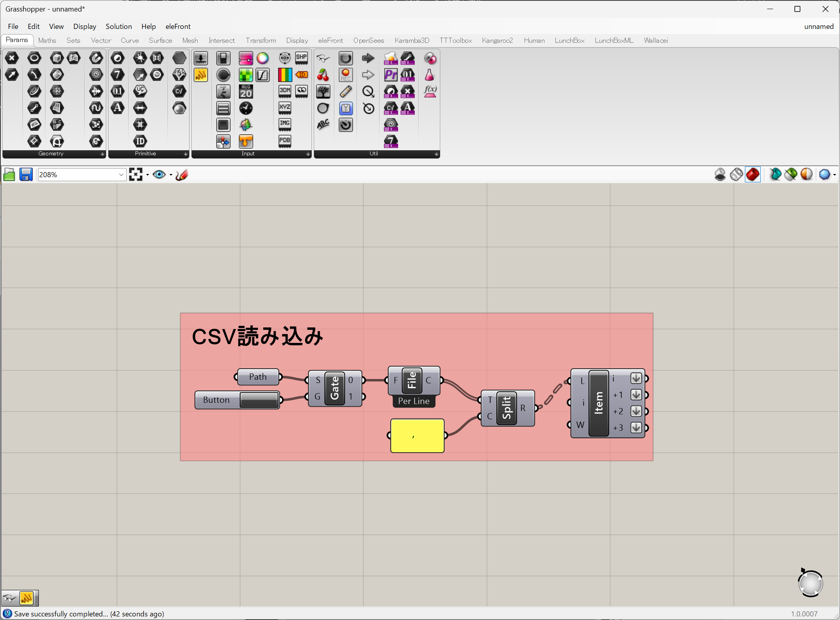This screenshot has height=620, width=840.
Task: Save the document with floppy disk icon
Action: (26, 174)
